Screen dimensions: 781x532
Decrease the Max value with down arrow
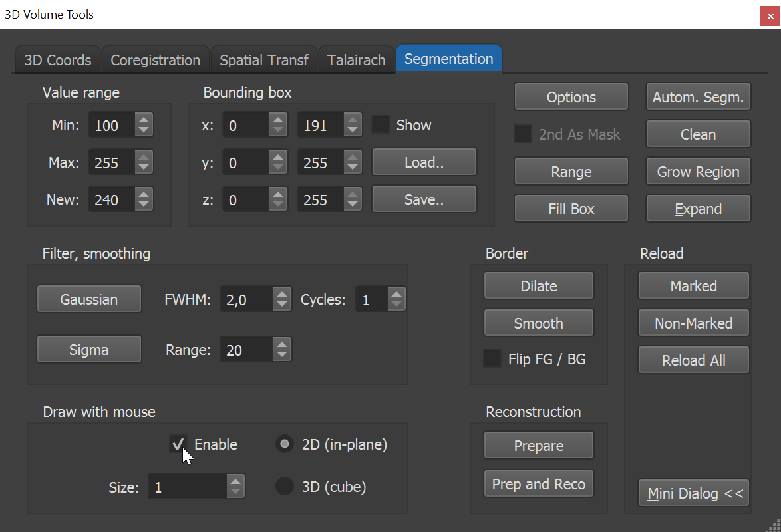(x=144, y=168)
